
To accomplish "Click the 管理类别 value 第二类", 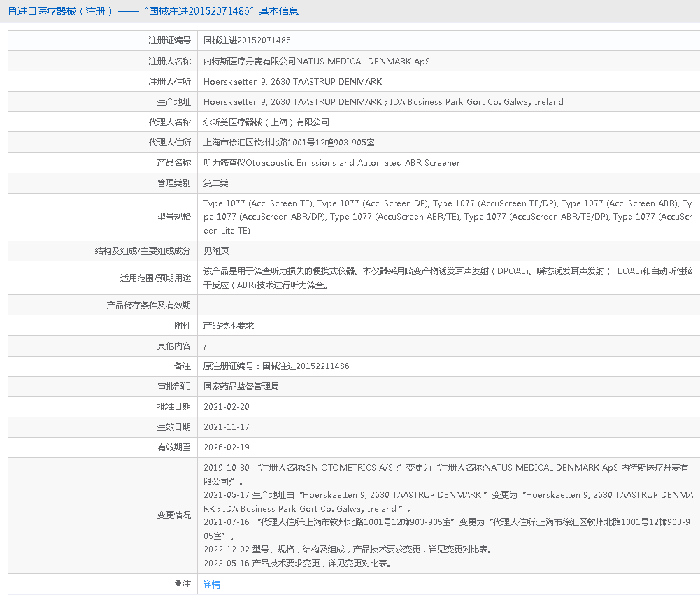I will click(x=215, y=183).
